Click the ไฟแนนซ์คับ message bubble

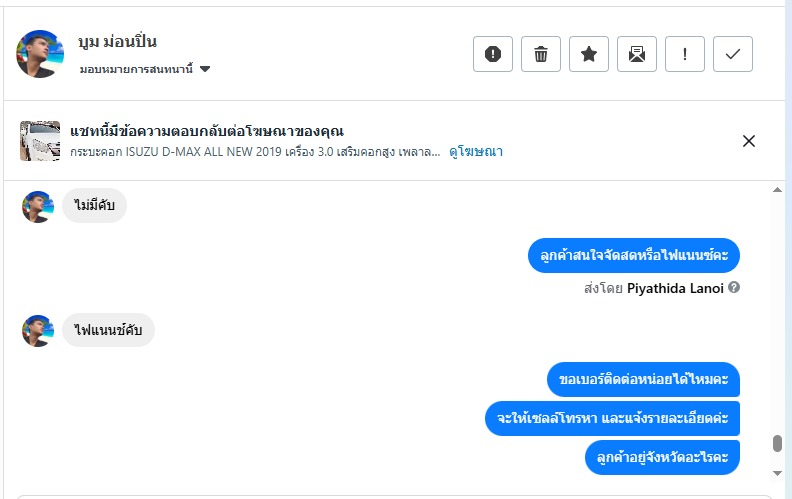point(109,330)
